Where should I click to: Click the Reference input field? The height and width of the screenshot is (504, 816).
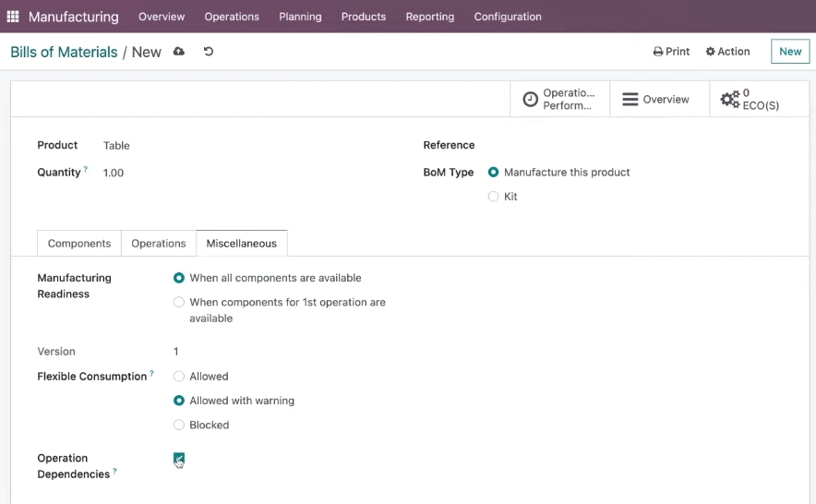[x=635, y=145]
